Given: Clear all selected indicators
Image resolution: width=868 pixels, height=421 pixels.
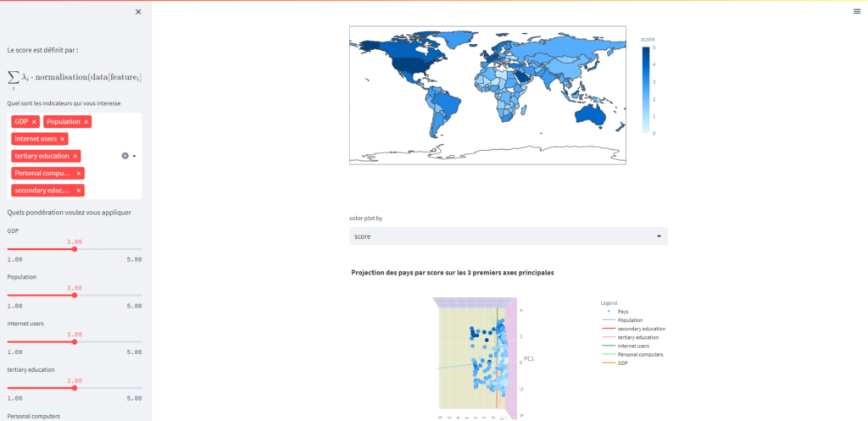Looking at the screenshot, I should tap(125, 156).
